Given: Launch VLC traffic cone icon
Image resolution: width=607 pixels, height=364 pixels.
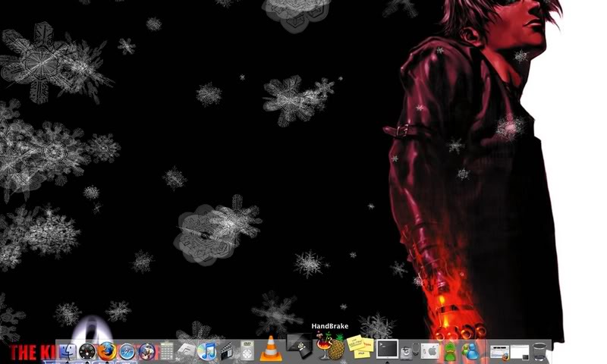Looking at the screenshot, I should point(271,349).
